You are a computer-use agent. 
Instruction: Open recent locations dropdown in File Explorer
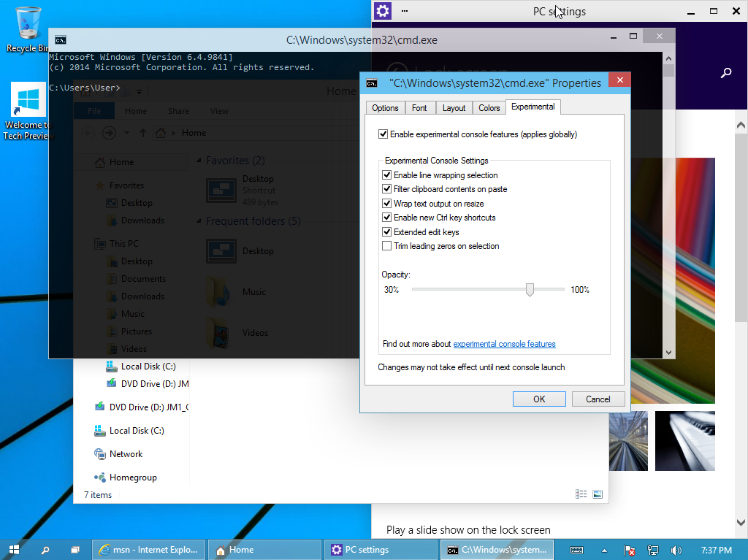click(126, 133)
